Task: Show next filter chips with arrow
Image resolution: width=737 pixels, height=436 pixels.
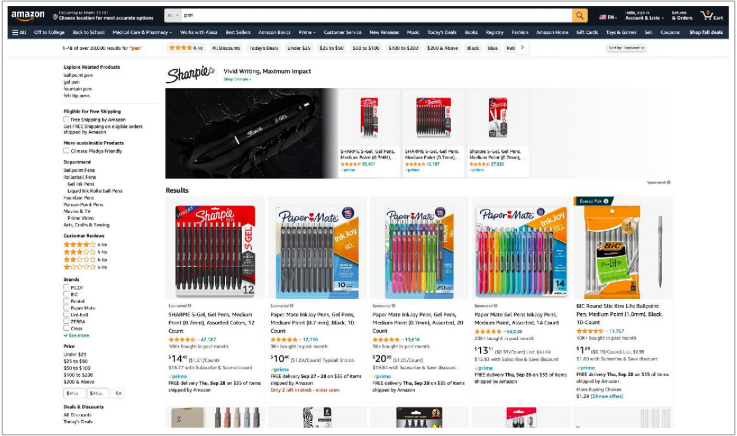Action: [522, 47]
